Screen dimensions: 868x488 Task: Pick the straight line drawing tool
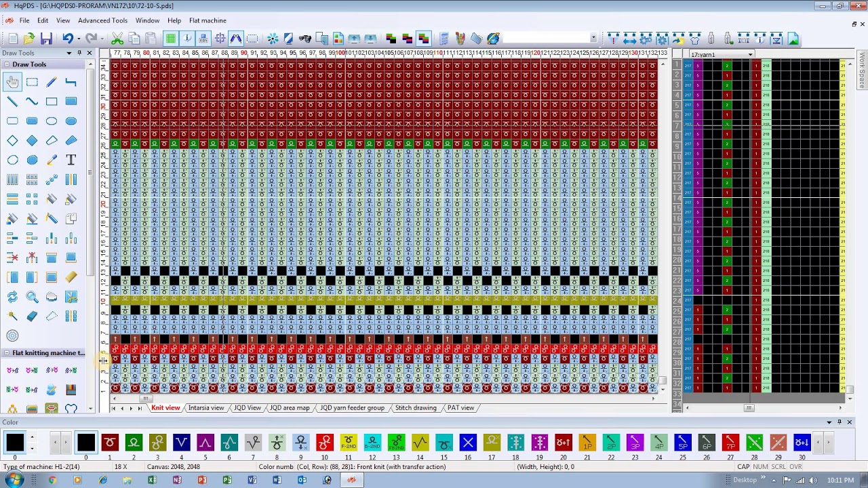12,102
